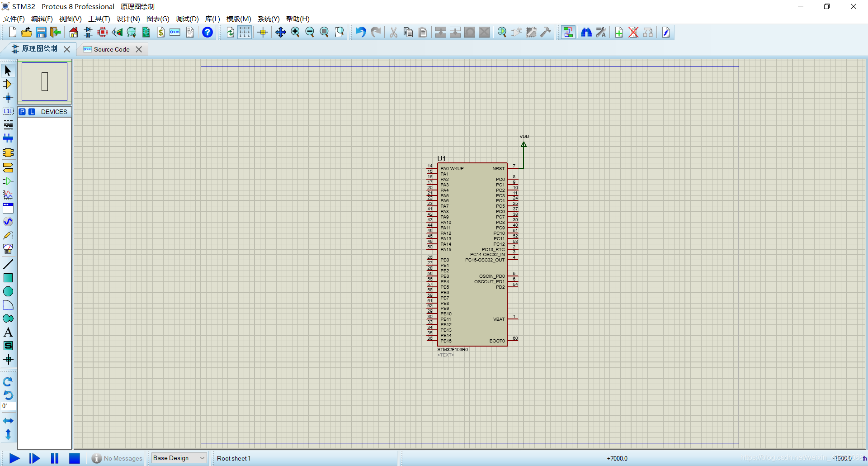This screenshot has width=868, height=466.
Task: Toggle wire autorouter button
Action: tap(568, 32)
